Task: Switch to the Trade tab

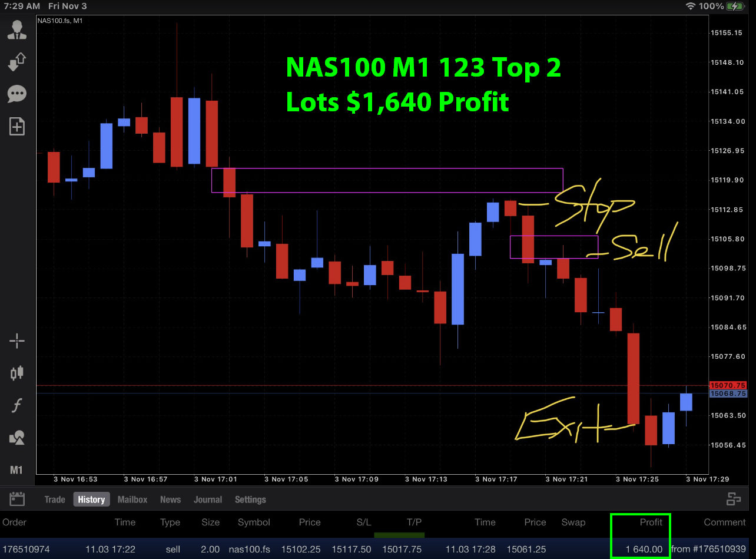Action: coord(55,500)
